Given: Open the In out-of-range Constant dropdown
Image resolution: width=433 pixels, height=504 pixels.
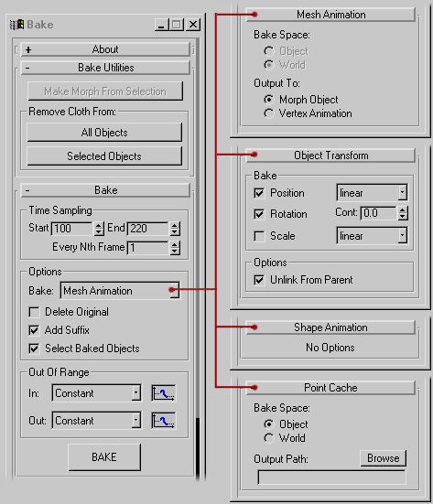Looking at the screenshot, I should coord(96,393).
